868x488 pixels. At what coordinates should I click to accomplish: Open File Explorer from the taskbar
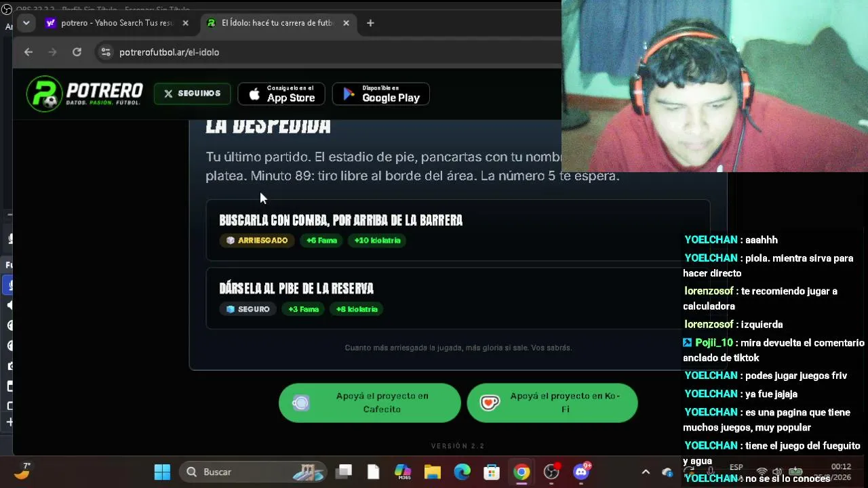coord(433,472)
